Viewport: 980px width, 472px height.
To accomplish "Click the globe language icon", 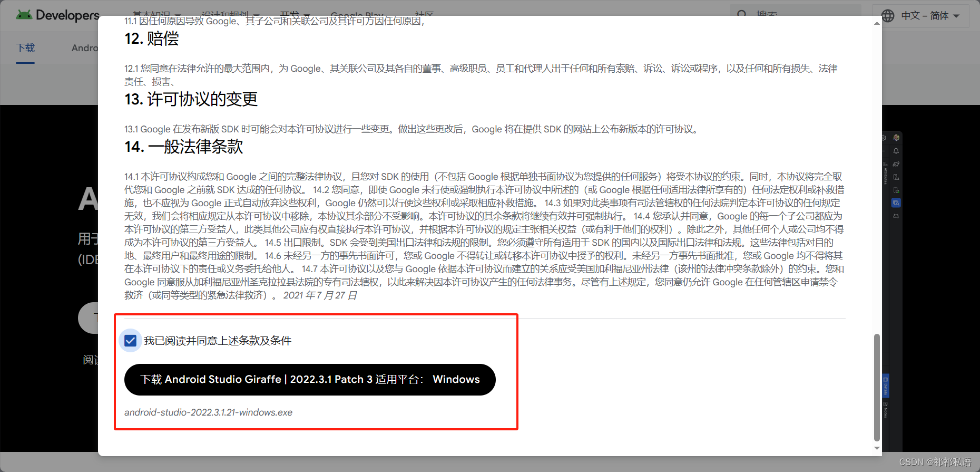I will [888, 16].
